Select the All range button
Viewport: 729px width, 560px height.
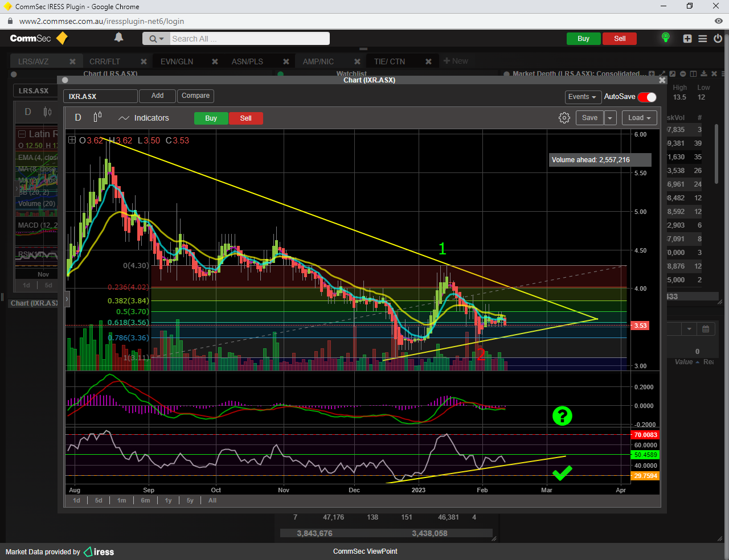(x=212, y=500)
